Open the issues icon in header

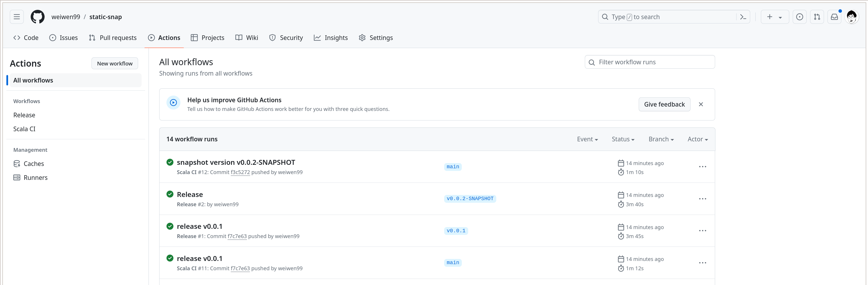(x=799, y=17)
